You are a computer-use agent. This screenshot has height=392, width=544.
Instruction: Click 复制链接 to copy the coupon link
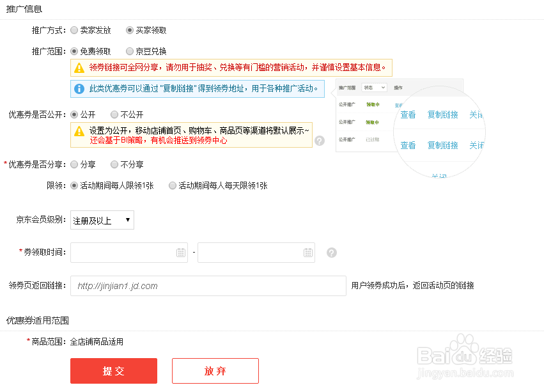coord(443,115)
